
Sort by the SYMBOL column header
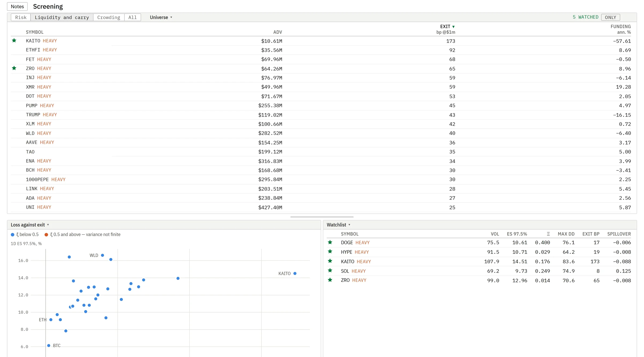(35, 32)
